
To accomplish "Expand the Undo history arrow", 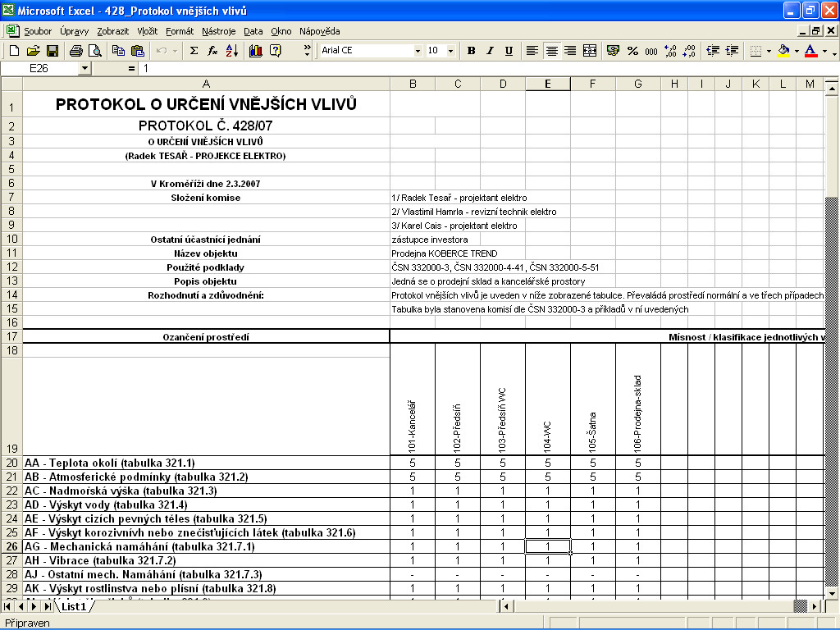I will 175,50.
